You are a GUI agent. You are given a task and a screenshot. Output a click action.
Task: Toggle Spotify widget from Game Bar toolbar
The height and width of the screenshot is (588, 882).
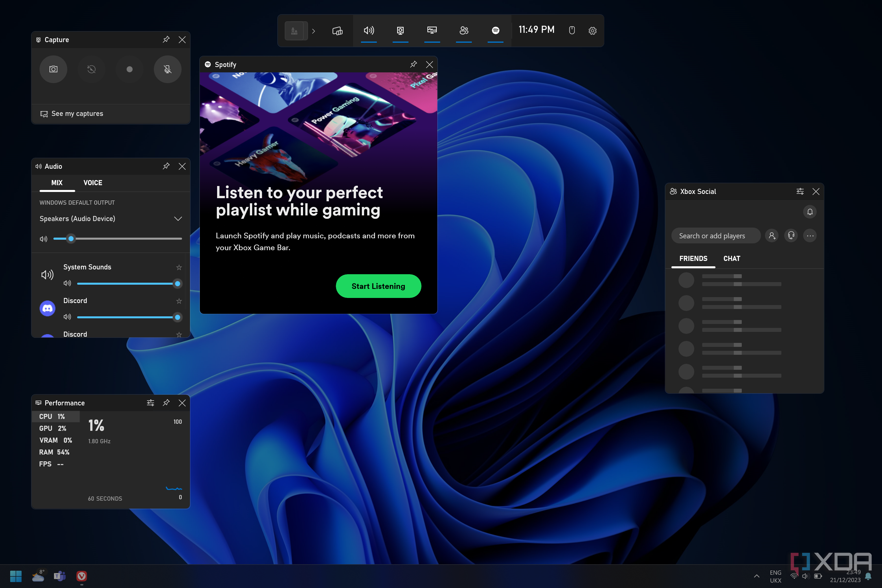pyautogui.click(x=495, y=30)
